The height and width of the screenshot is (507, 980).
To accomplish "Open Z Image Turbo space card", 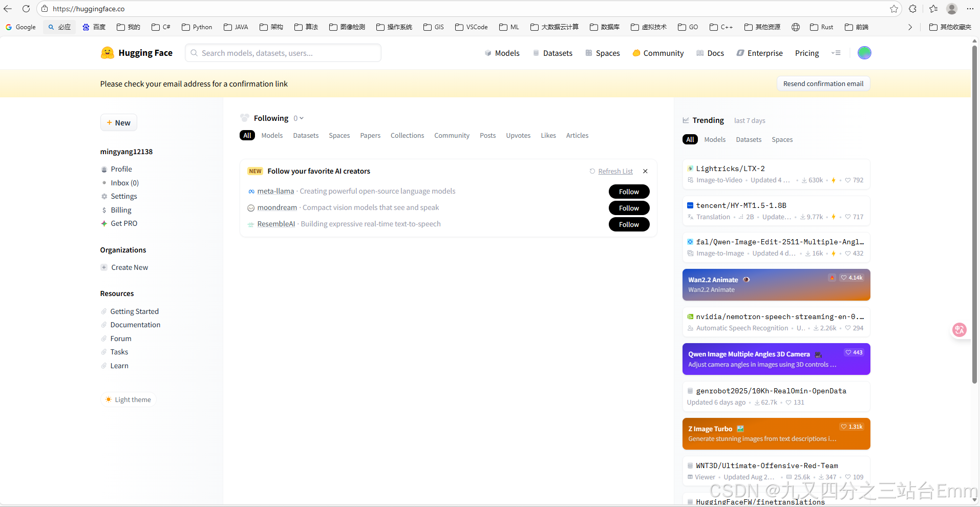I will pyautogui.click(x=776, y=434).
